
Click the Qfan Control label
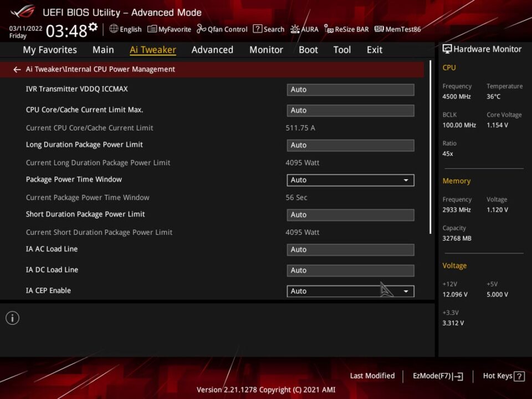(228, 29)
